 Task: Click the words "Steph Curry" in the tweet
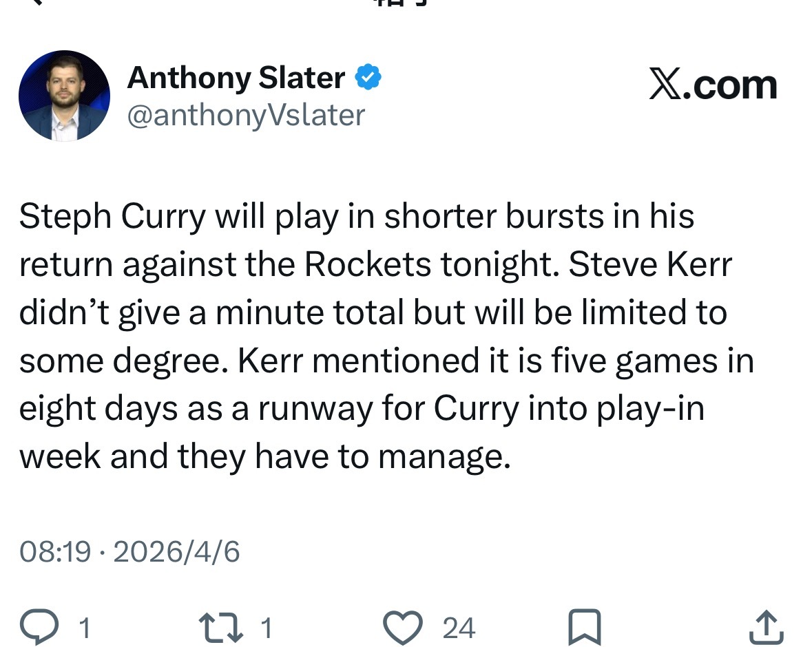tap(112, 217)
